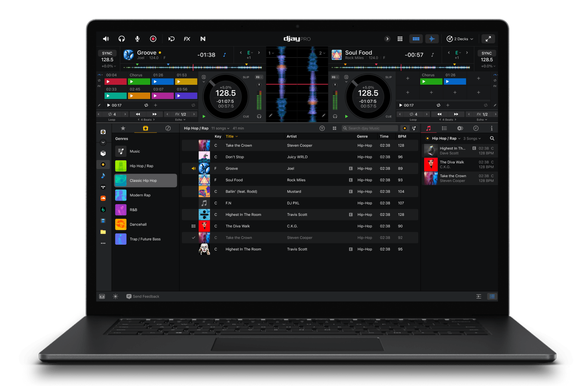Open the Automix icon in the top toolbar
588x386 pixels.
[171, 39]
